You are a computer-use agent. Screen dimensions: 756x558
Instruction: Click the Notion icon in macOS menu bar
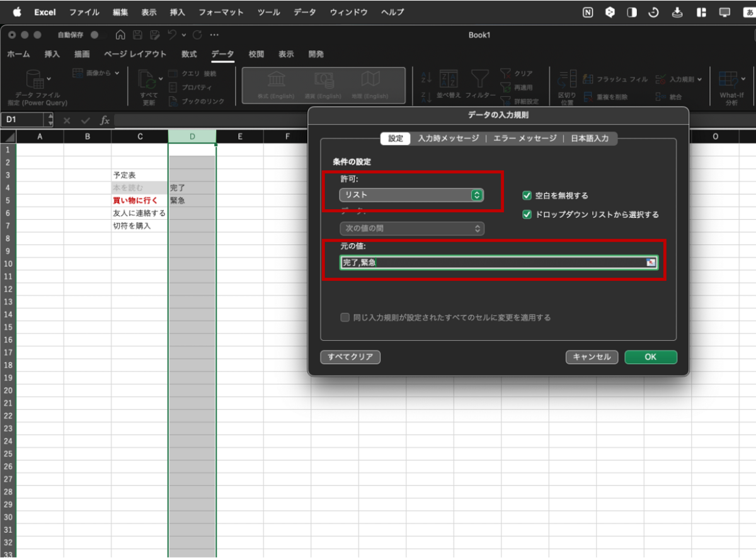588,12
